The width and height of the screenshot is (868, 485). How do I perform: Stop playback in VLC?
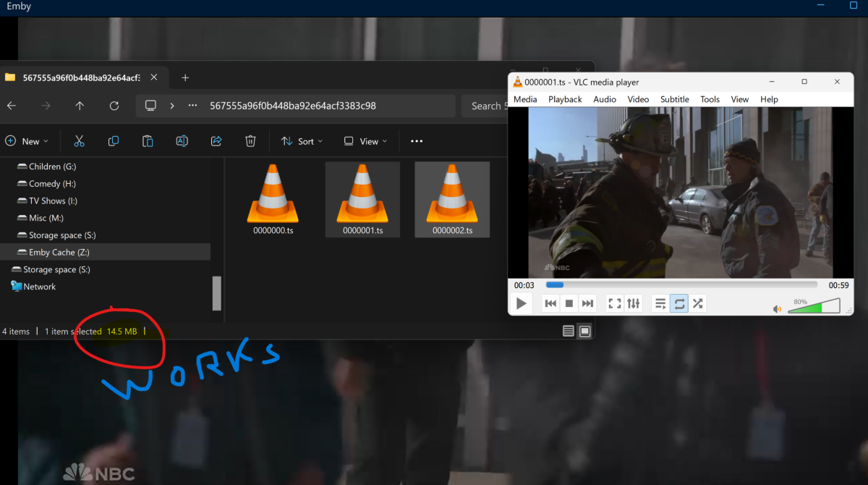click(569, 303)
